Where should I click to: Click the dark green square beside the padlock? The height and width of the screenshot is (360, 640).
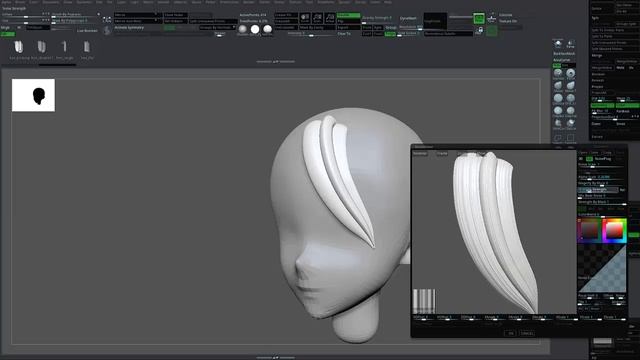point(492,31)
